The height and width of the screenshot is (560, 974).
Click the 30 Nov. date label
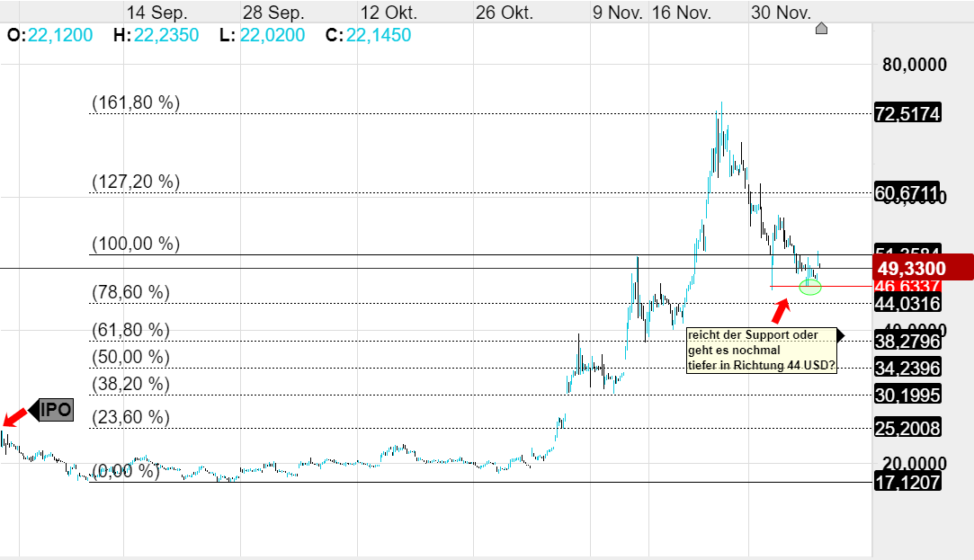coord(781,13)
